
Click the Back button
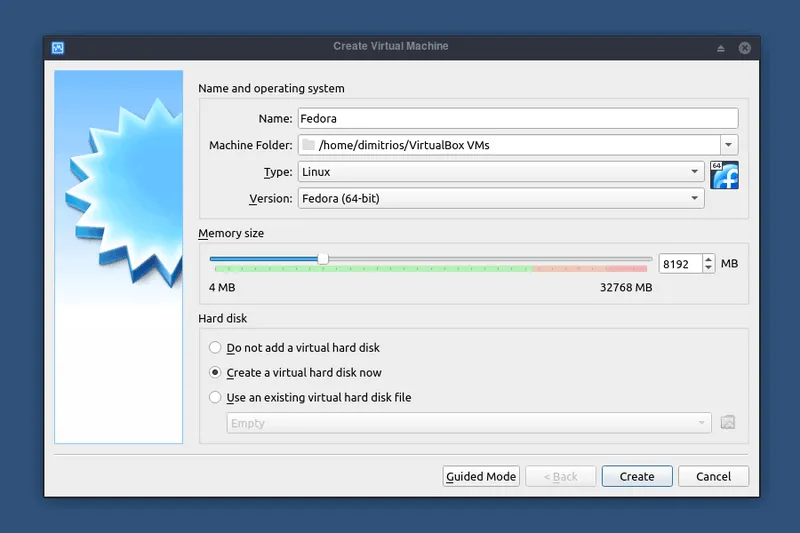561,477
